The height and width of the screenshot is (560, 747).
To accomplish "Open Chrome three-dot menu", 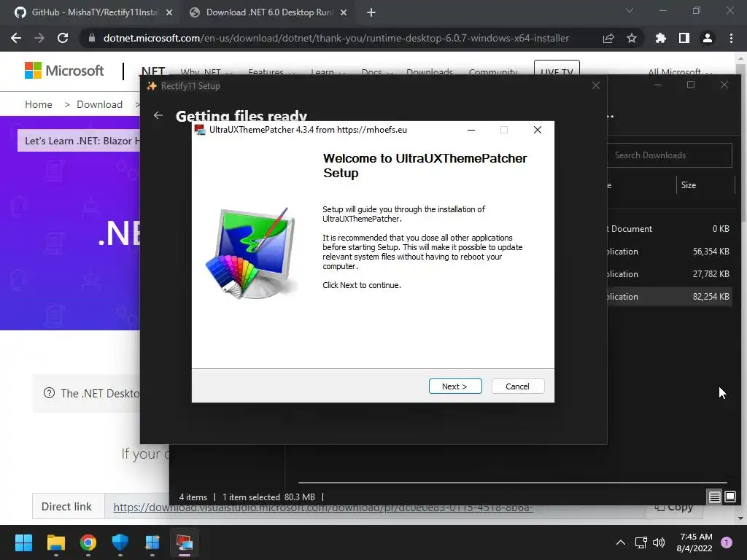I will [x=731, y=38].
